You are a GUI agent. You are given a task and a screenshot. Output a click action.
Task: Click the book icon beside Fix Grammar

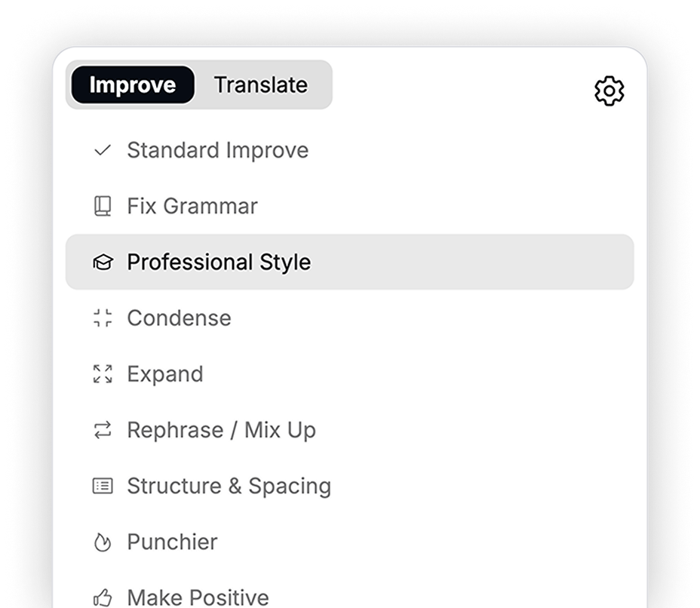[x=103, y=206]
